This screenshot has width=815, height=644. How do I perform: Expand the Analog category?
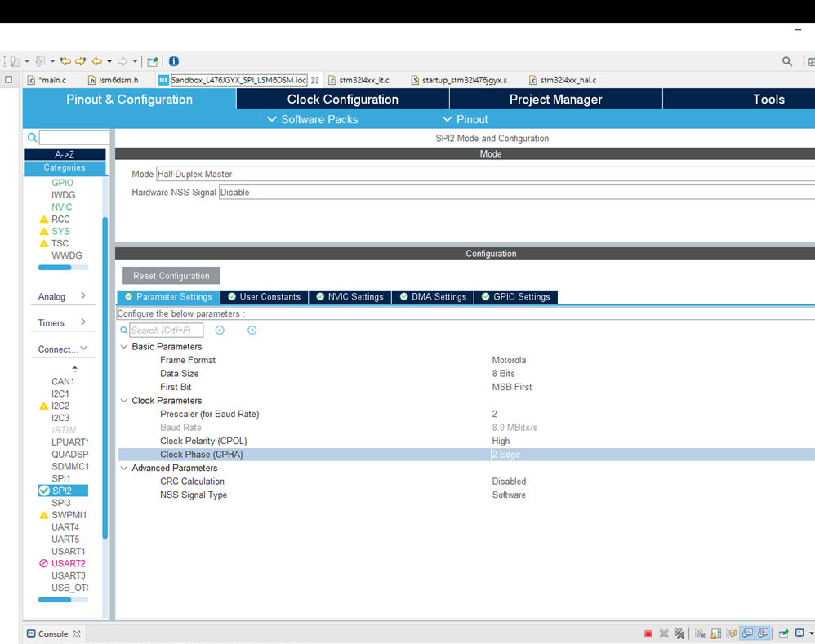coord(62,296)
